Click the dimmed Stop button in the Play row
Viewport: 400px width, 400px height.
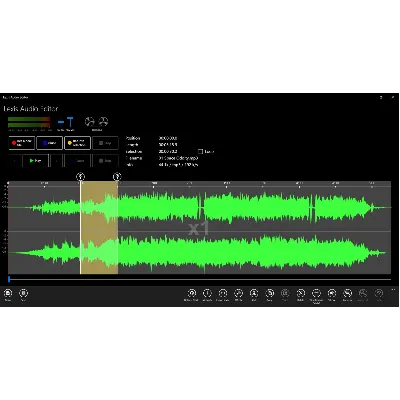[x=105, y=161]
